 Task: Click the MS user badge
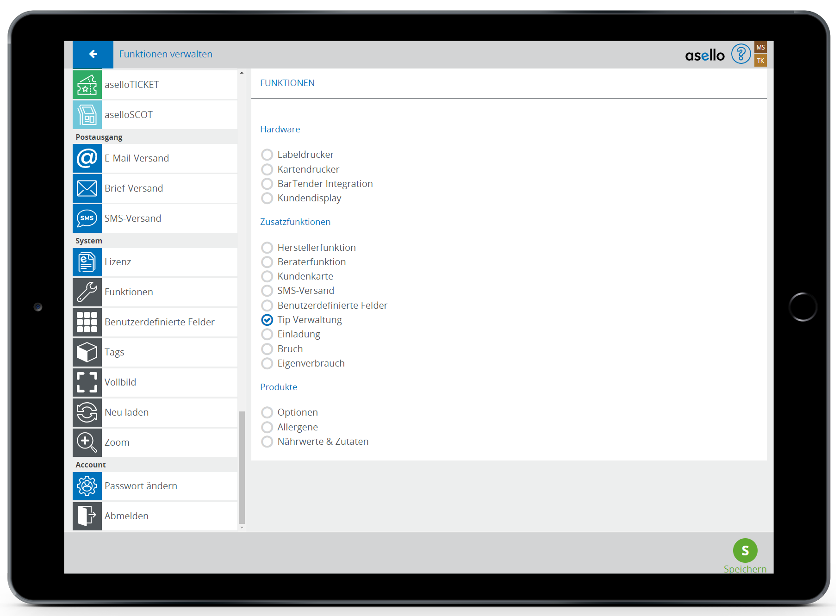[x=760, y=47]
